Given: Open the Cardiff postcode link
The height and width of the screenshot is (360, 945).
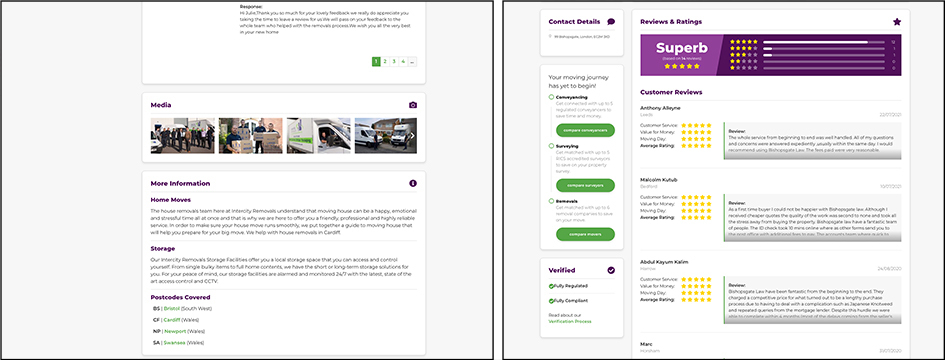Looking at the screenshot, I should pyautogui.click(x=172, y=320).
